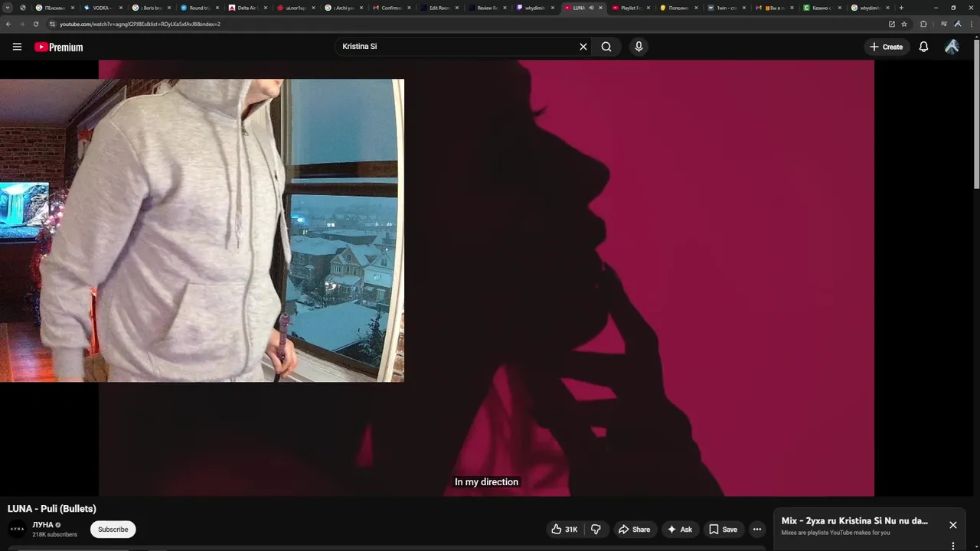Close the Delta Air tab
Screen dimensions: 980x551
click(265, 8)
